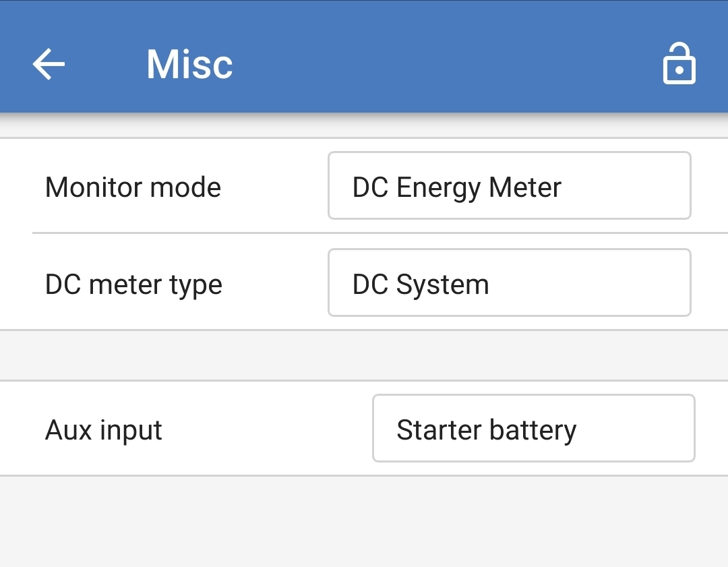Click the gray gap above Aux input
The height and width of the screenshot is (567, 728).
point(364,355)
